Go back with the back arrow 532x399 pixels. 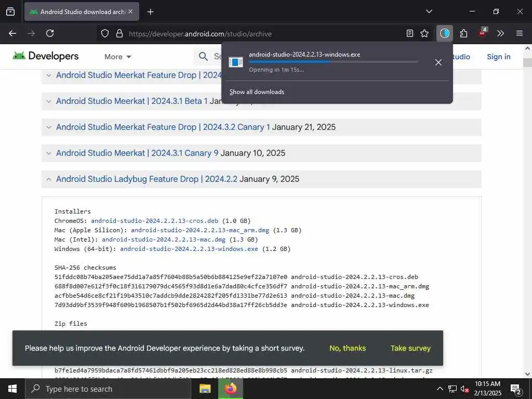pyautogui.click(x=12, y=33)
